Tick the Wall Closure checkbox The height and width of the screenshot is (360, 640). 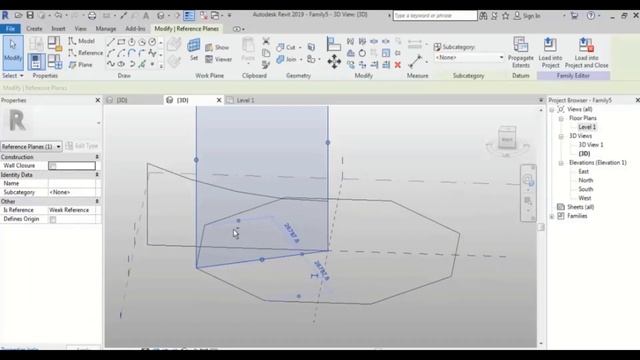(x=53, y=166)
